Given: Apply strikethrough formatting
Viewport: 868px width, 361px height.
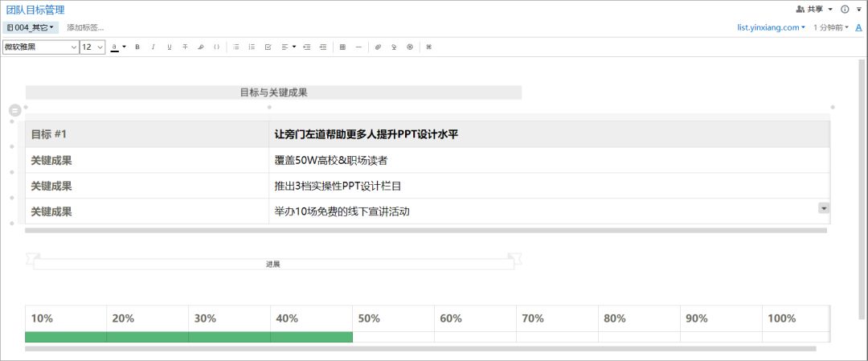Looking at the screenshot, I should click(186, 47).
